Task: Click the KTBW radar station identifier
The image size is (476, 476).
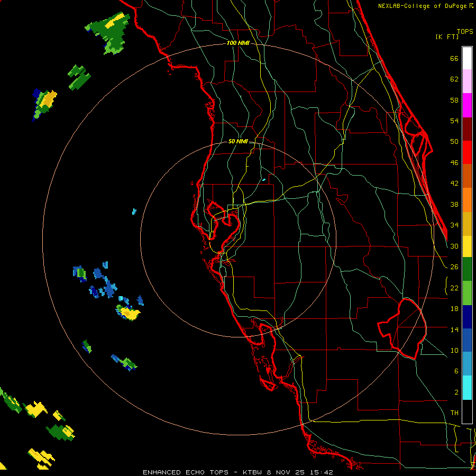Action: [x=252, y=472]
